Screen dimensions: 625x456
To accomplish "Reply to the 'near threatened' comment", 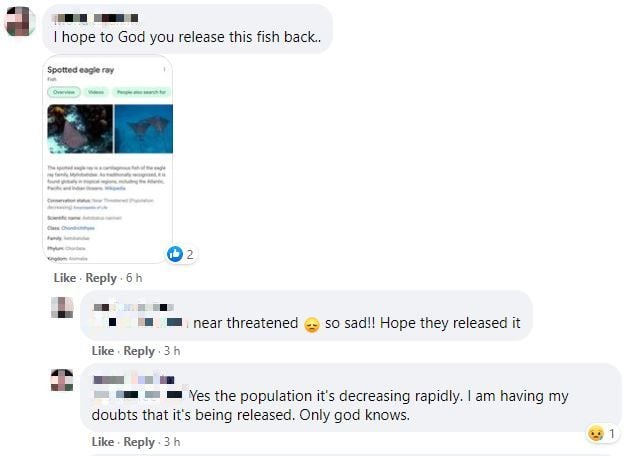I will click(x=139, y=351).
